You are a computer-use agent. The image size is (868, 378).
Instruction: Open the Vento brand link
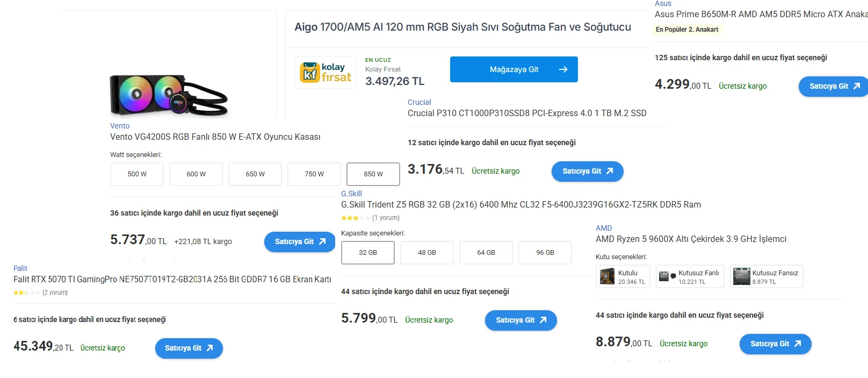click(120, 126)
